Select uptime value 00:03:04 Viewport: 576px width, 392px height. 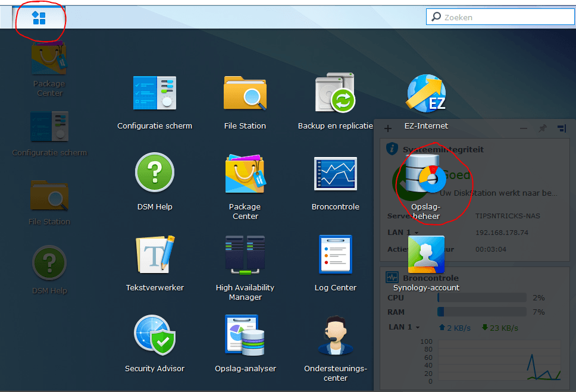[x=491, y=249]
